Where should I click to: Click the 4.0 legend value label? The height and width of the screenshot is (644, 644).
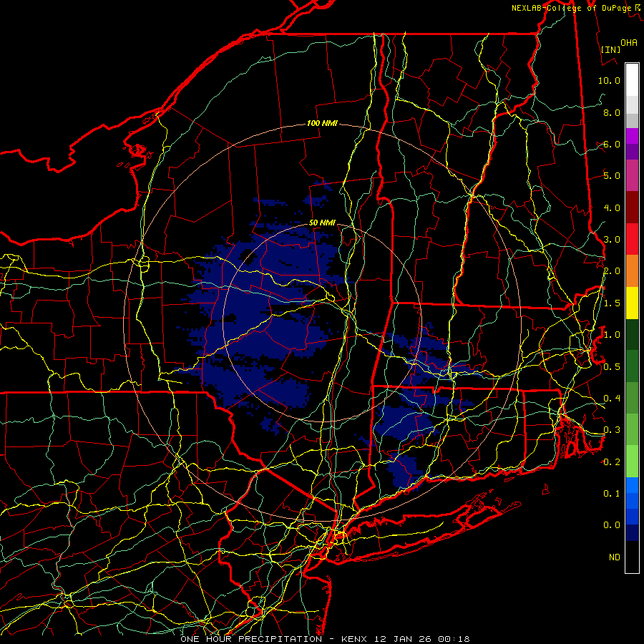tap(612, 208)
